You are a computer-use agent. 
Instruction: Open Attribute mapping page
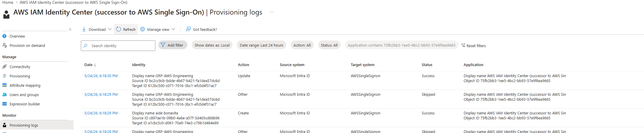click(x=25, y=86)
